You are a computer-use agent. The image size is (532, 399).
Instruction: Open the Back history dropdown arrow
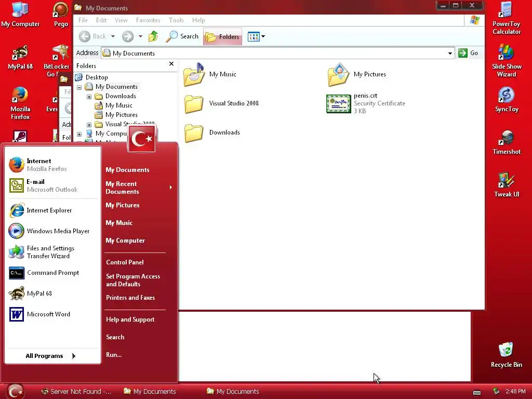pyautogui.click(x=113, y=36)
